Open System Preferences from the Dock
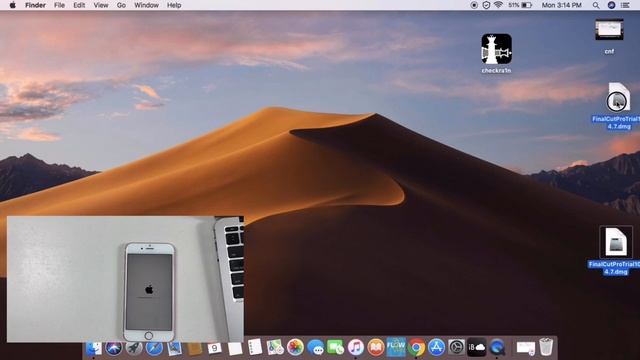 (456, 348)
